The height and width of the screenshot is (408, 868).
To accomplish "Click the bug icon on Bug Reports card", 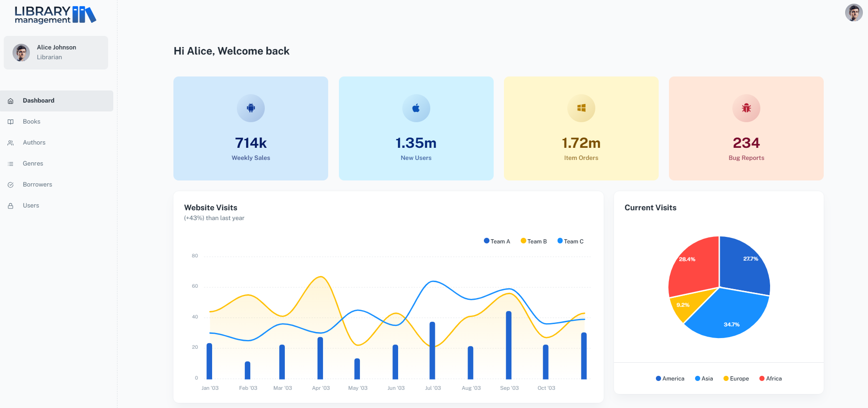I will click(x=746, y=108).
